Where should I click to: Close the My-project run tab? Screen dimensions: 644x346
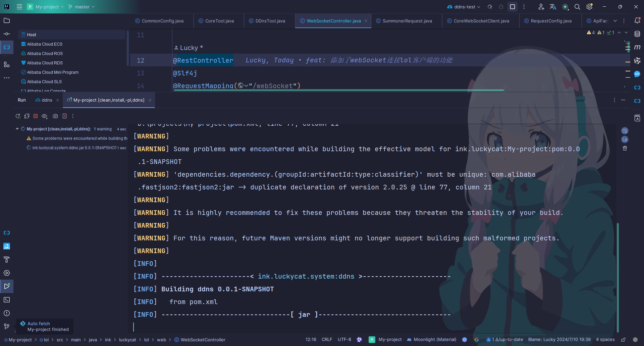pos(150,100)
